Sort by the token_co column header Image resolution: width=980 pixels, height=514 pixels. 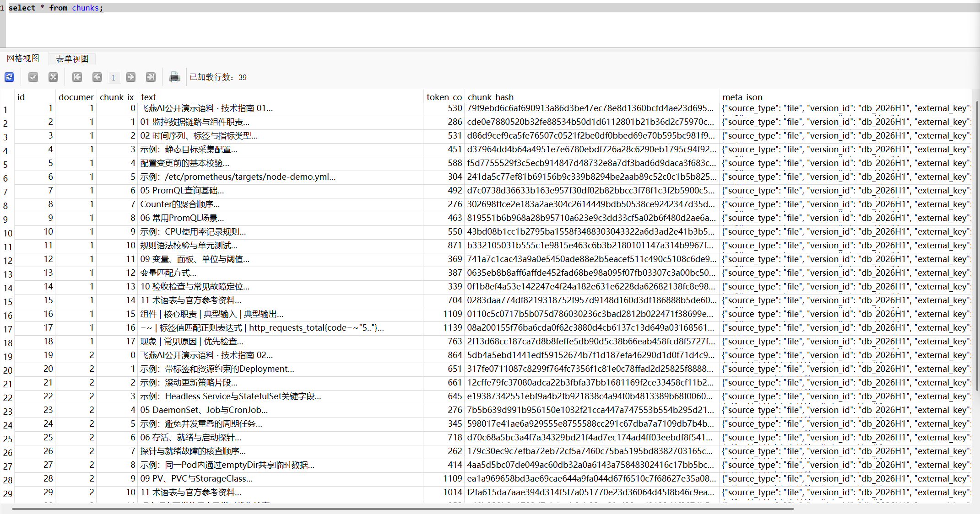444,97
